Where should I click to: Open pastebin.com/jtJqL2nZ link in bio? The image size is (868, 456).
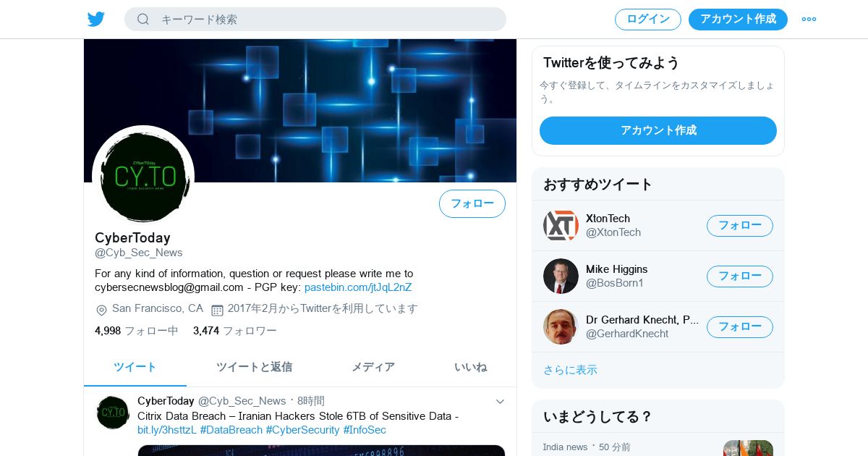tap(358, 287)
